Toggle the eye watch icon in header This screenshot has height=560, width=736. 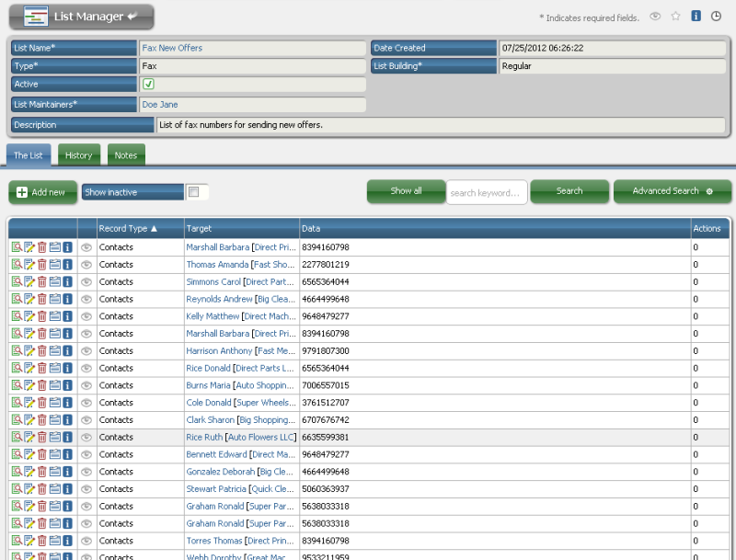click(x=655, y=17)
